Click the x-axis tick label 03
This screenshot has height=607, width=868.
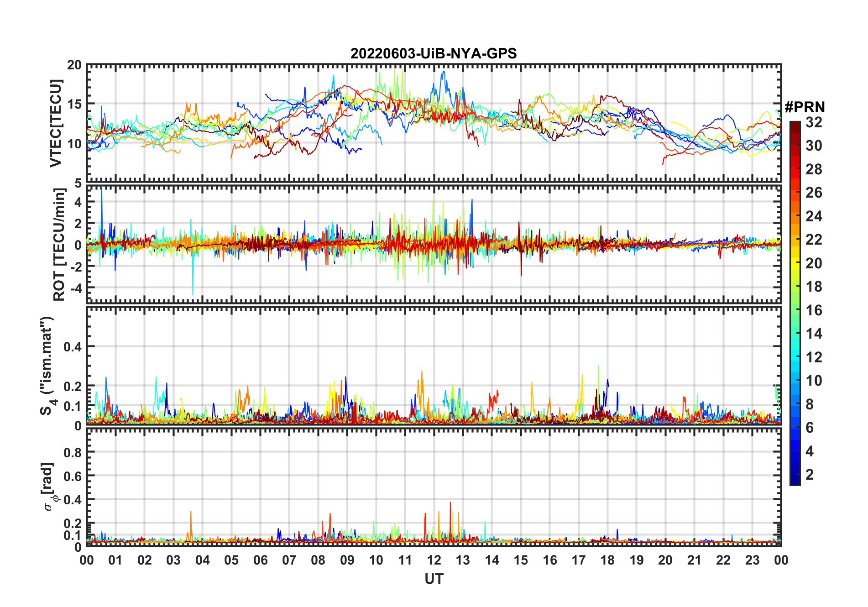[173, 560]
